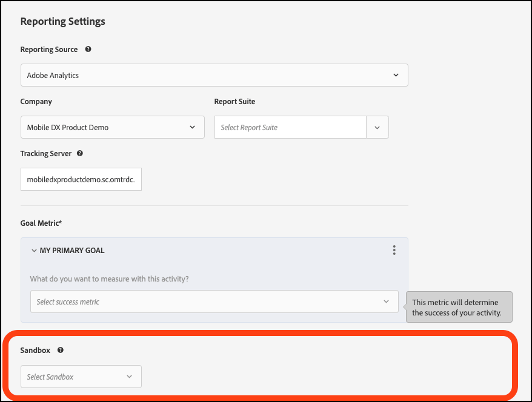This screenshot has height=402, width=532.
Task: Open the Reporting Source selector showing Adobe Analytics
Action: 214,74
